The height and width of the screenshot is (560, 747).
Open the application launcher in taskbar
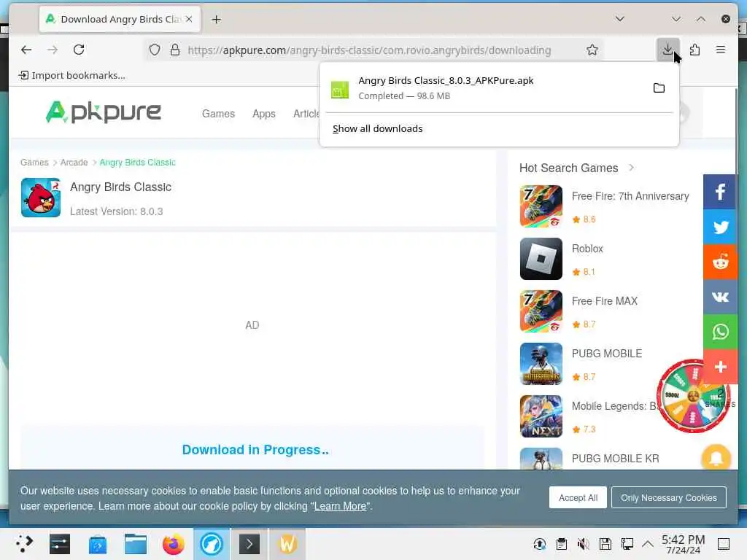(x=24, y=544)
